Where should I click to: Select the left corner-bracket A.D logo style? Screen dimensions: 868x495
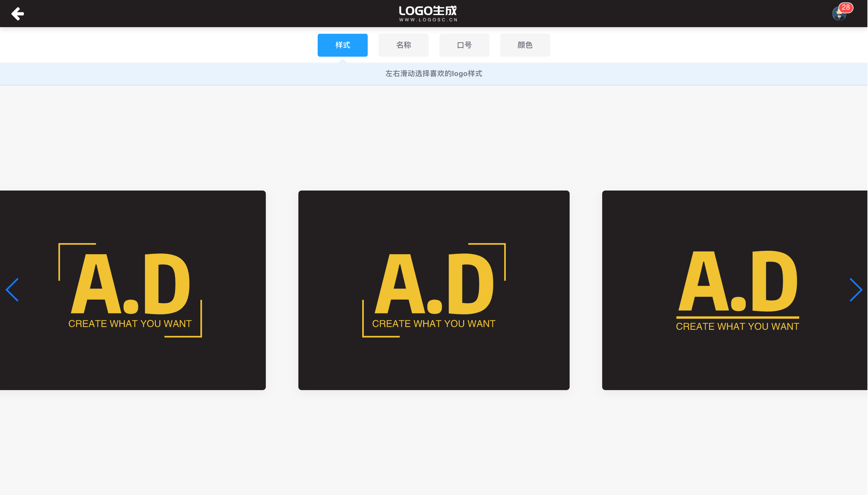coord(133,290)
